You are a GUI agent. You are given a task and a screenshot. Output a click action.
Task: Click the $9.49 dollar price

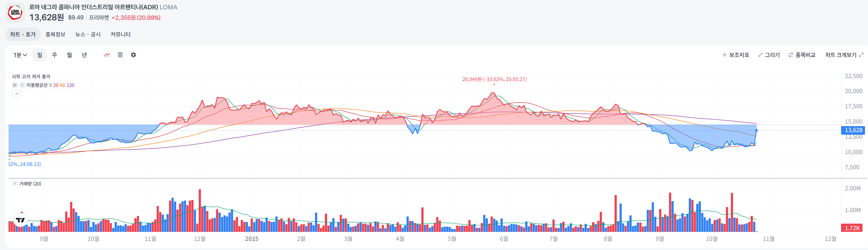pyautogui.click(x=76, y=18)
